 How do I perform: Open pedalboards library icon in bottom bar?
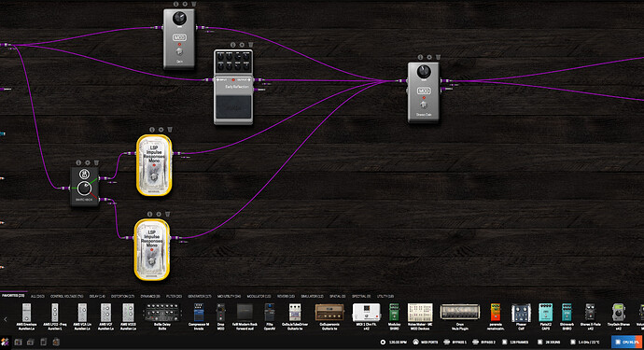coord(18,342)
